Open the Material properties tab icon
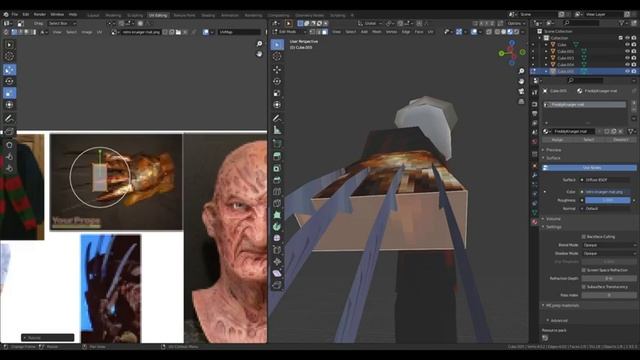Screen dimensions: 640x360 [x=535, y=222]
